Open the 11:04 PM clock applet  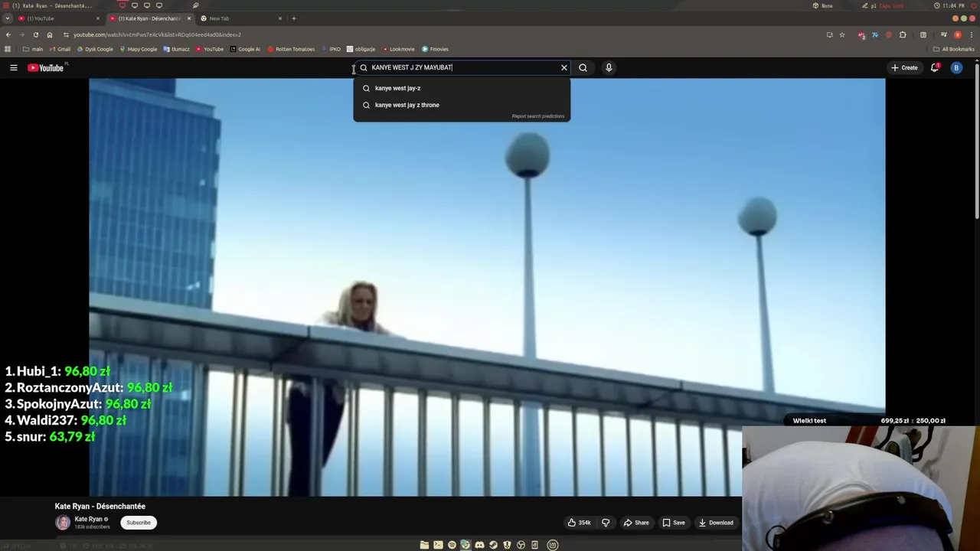[949, 5]
